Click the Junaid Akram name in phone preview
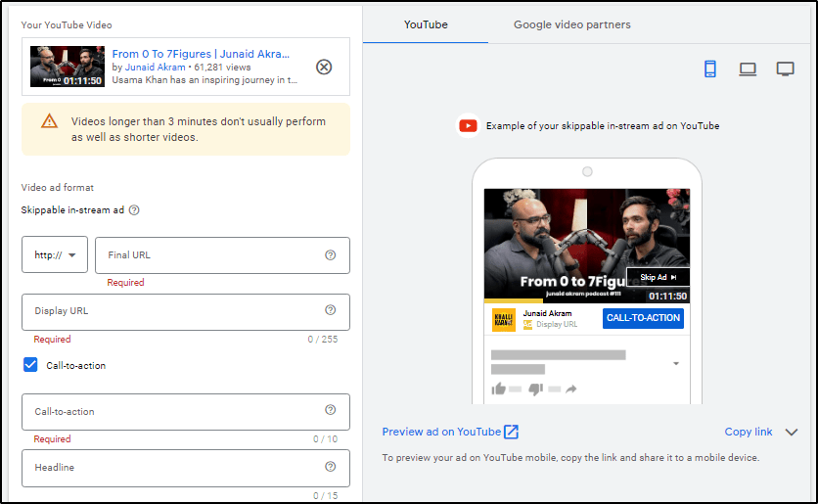Viewport: 818px width, 504px height. (x=547, y=313)
